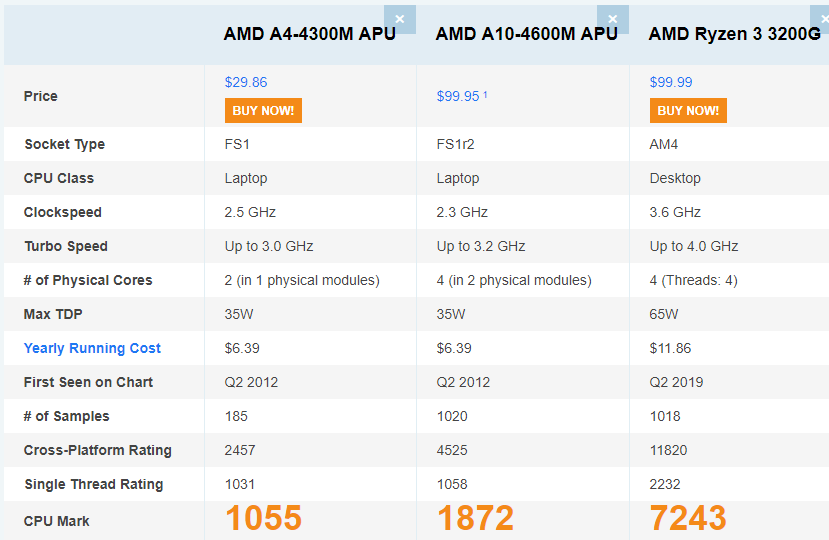829x540 pixels.
Task: Select the 1872 CPU Mark score
Action: click(x=475, y=518)
